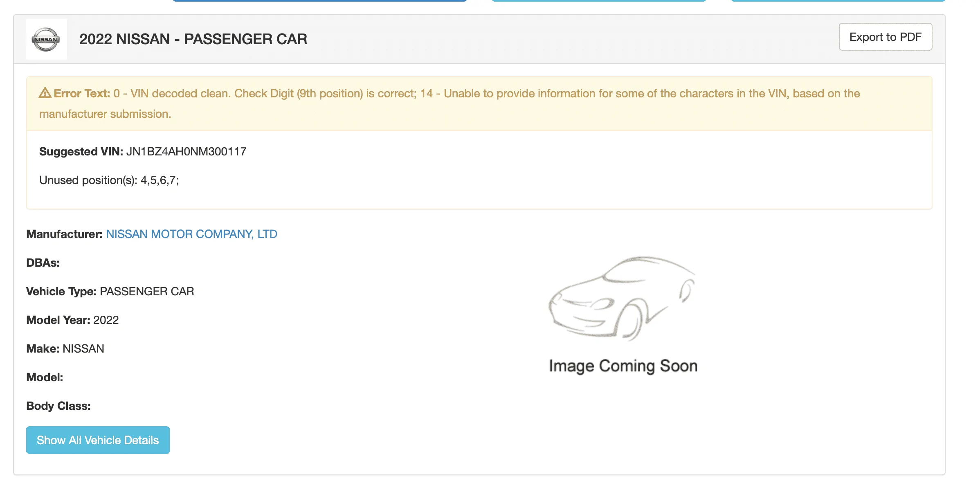This screenshot has width=980, height=490.
Task: Click the Model label
Action: pyautogui.click(x=45, y=377)
